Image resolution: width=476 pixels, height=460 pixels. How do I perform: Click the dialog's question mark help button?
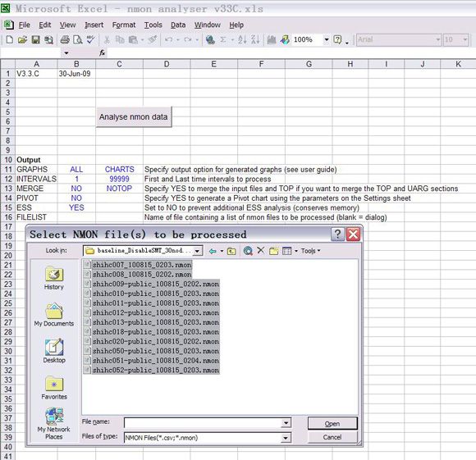coord(337,235)
